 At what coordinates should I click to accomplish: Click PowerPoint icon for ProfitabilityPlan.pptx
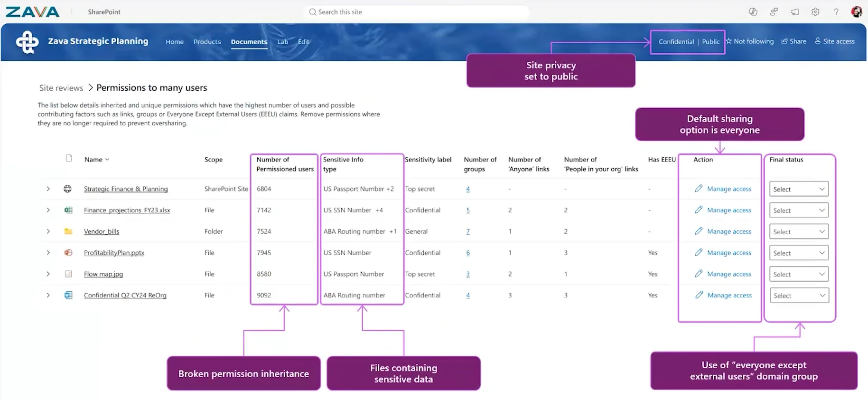coord(68,253)
